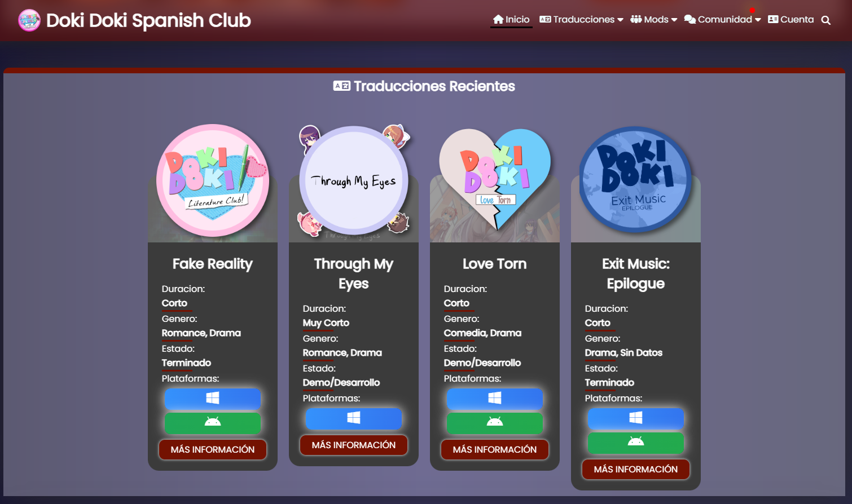Click Más Información for Love Torn
The width and height of the screenshot is (852, 504).
[495, 449]
